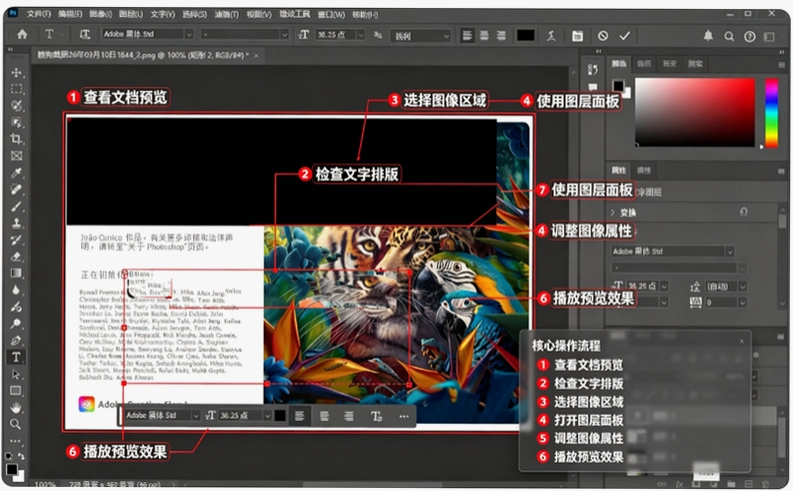This screenshot has width=793, height=491.
Task: Open the 图层(L) menu
Action: pos(130,14)
